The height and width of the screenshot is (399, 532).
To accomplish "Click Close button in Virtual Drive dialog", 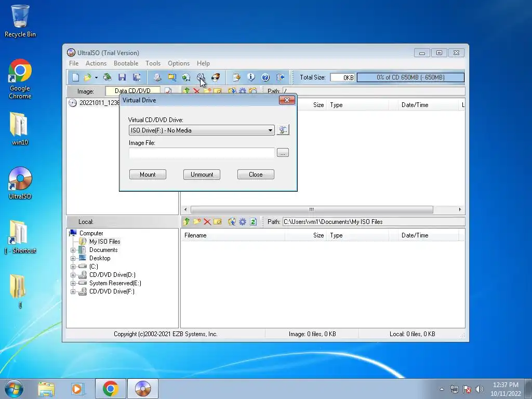I will (256, 175).
